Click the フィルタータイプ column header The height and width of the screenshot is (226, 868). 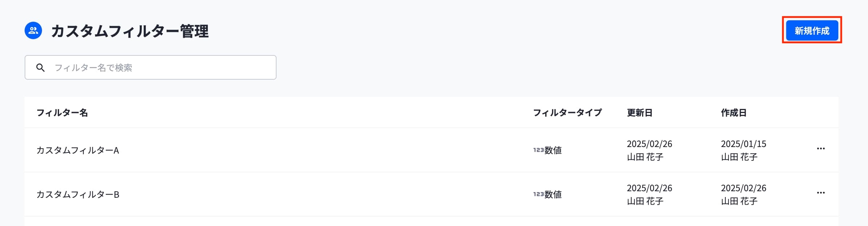(x=567, y=113)
